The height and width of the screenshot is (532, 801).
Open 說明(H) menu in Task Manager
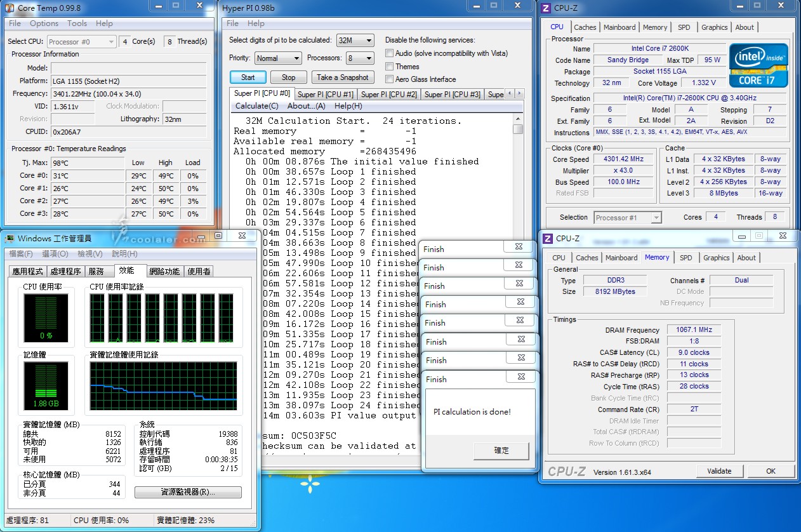[x=124, y=254]
